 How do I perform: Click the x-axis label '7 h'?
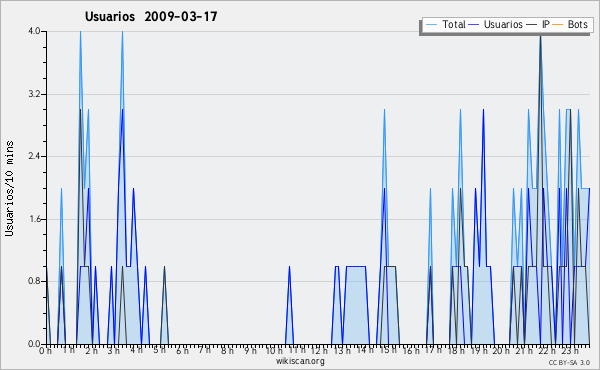(x=205, y=350)
